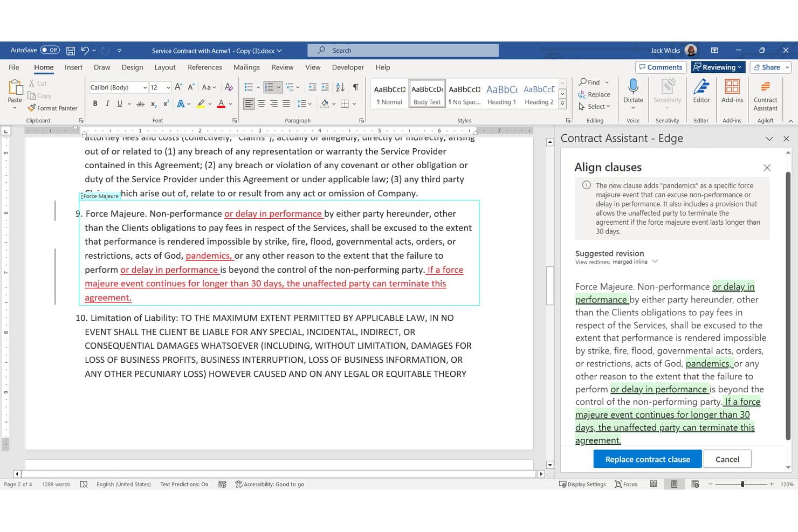Sort the selected text
This screenshot has height=532, width=798.
coord(340,87)
